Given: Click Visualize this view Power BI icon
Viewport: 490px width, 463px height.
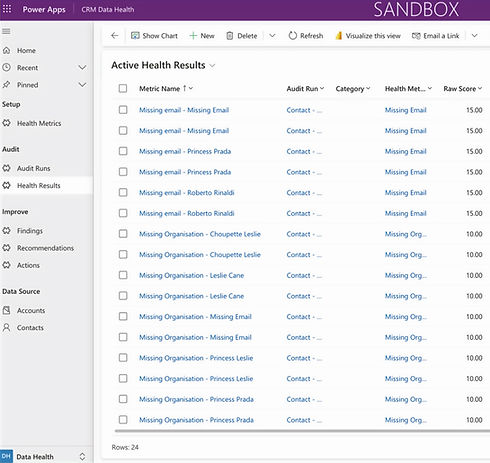Looking at the screenshot, I should point(339,36).
